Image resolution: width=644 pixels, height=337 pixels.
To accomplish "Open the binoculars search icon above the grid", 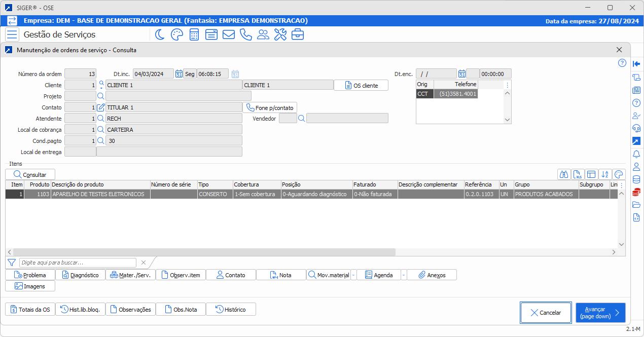I will (x=564, y=174).
